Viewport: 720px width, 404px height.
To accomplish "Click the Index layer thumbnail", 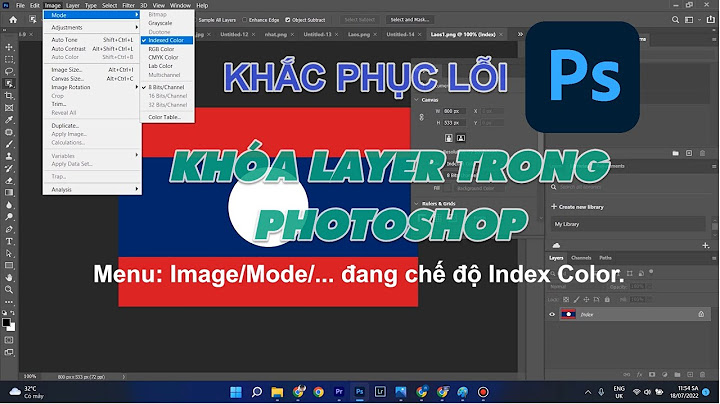I will coord(568,314).
